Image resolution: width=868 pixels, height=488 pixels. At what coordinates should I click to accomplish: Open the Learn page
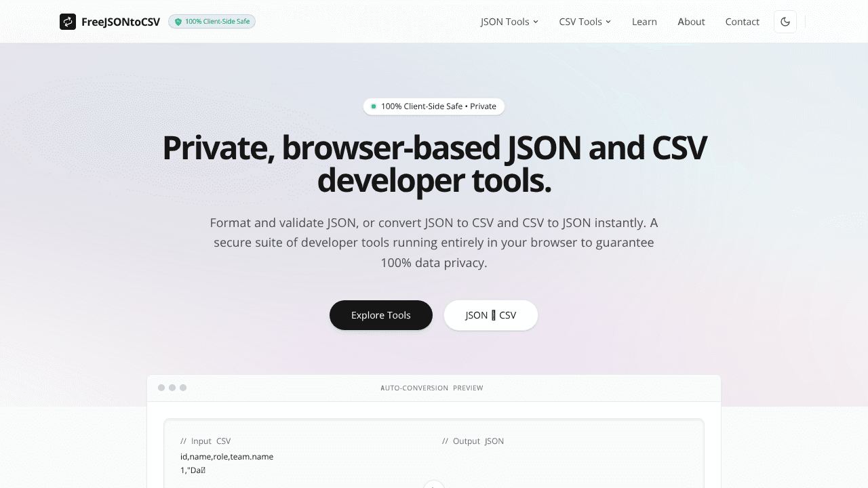pos(644,22)
